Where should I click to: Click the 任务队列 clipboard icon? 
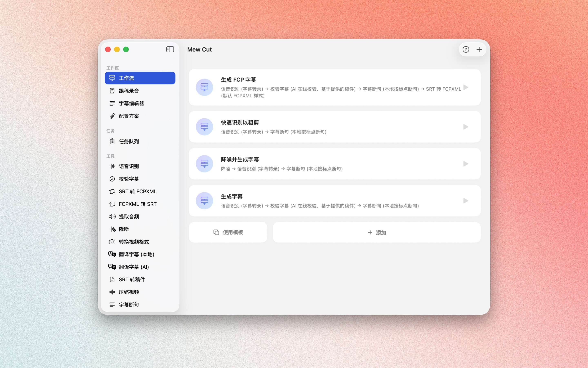(112, 141)
